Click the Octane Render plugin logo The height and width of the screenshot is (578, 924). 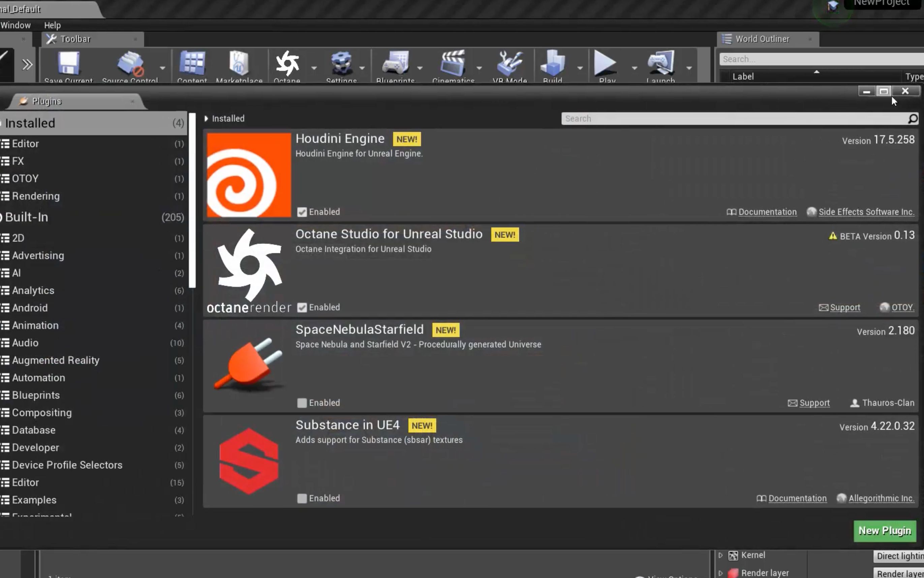[x=249, y=271]
